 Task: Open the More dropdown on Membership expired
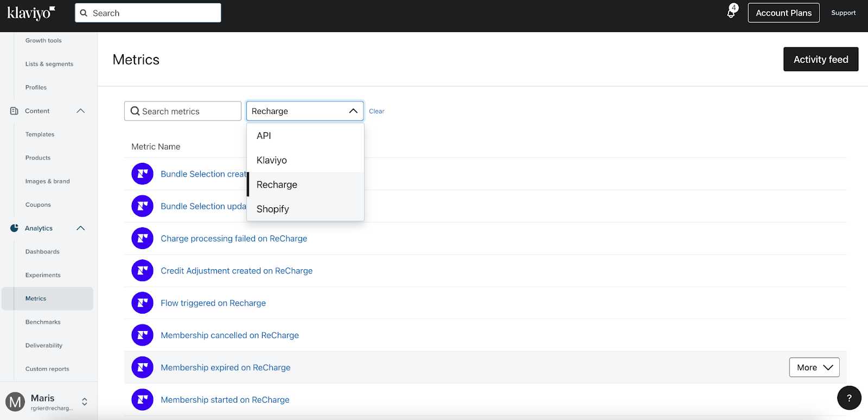(x=814, y=367)
